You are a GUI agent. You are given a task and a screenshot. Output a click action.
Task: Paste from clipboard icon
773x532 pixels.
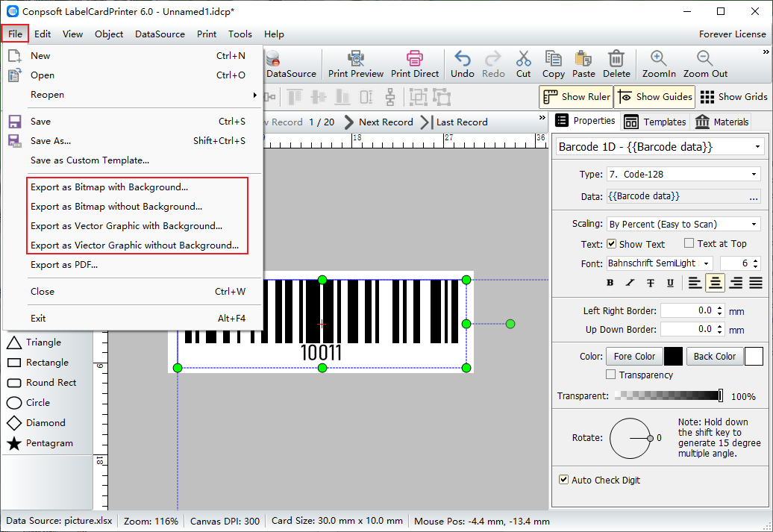coord(583,58)
